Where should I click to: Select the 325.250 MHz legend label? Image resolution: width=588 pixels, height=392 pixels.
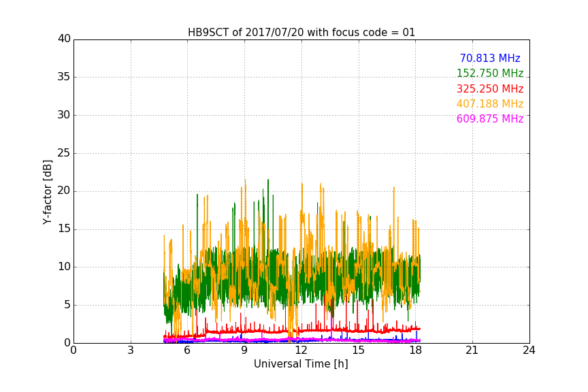coord(490,88)
